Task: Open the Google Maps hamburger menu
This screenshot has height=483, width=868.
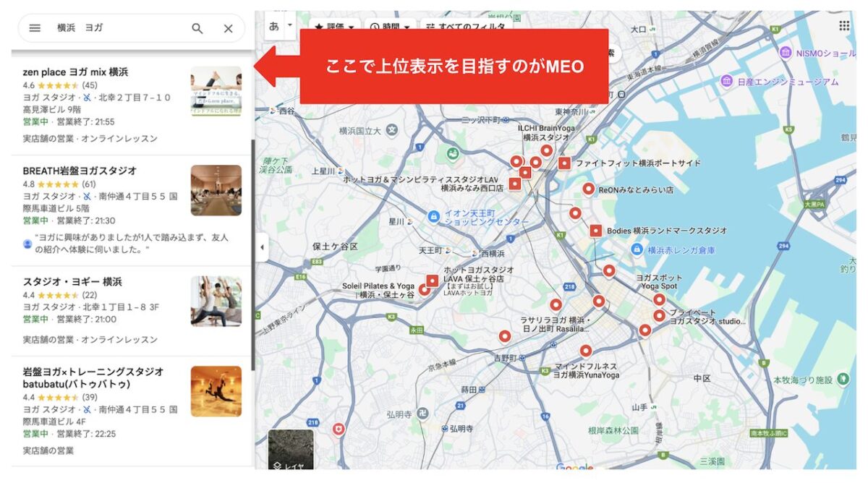Action: [35, 28]
